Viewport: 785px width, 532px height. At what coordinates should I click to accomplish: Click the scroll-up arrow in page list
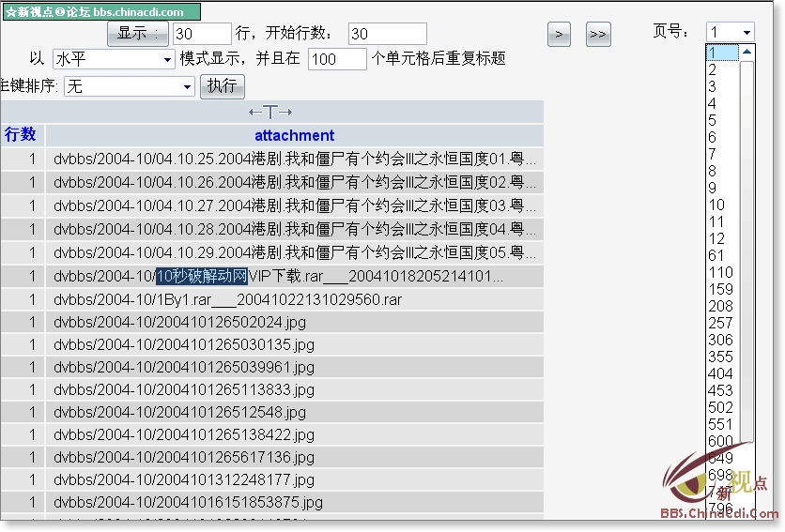(747, 53)
